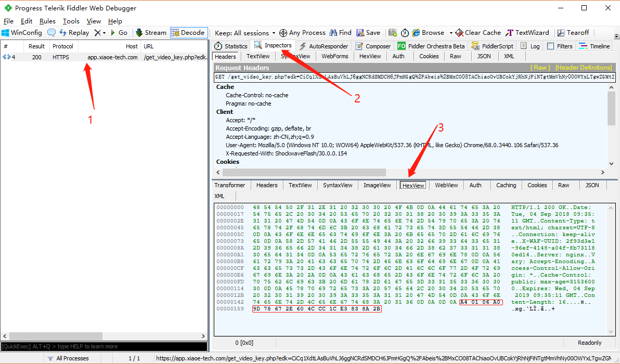Select the "Accept-Language: zh-CN,zh;q=0.9" line

[x=269, y=137]
